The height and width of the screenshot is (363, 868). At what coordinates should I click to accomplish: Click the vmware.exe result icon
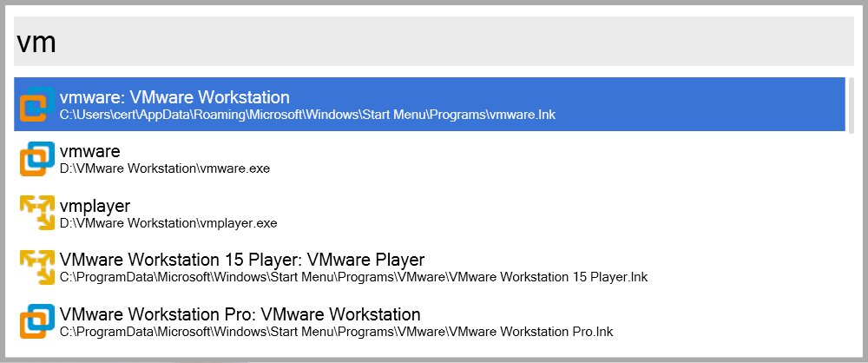pos(37,159)
